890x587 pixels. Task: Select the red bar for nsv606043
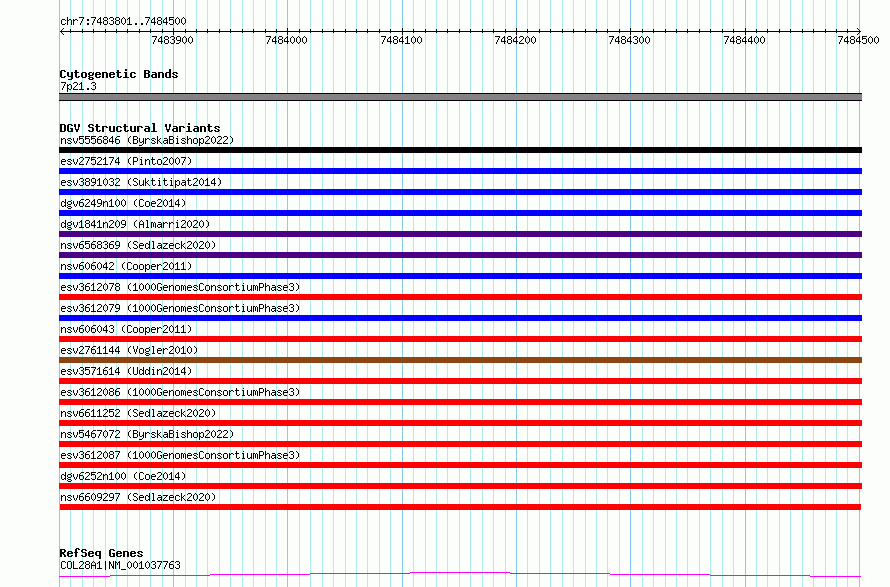(460, 339)
